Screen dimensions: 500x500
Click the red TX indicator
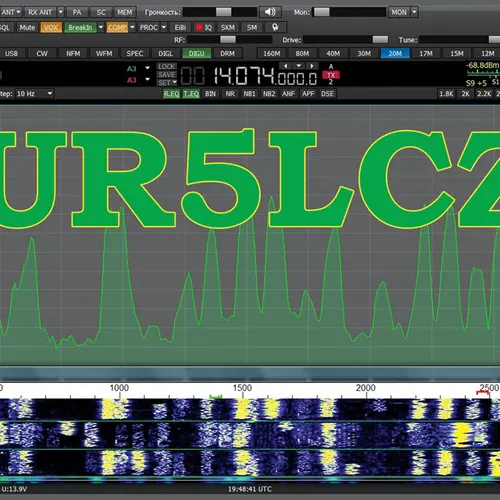331,75
